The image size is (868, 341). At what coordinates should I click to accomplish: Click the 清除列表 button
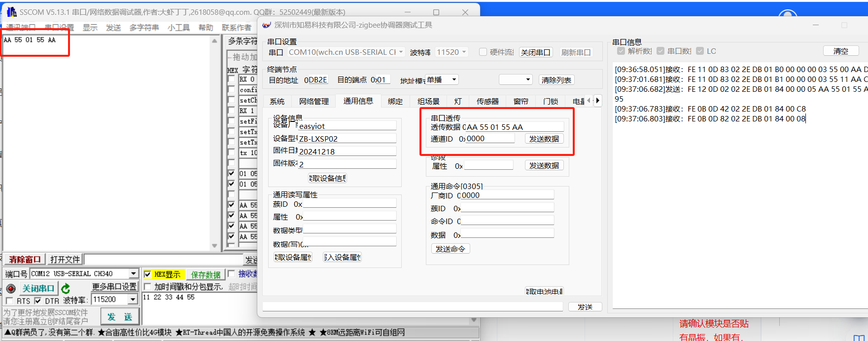pyautogui.click(x=556, y=80)
